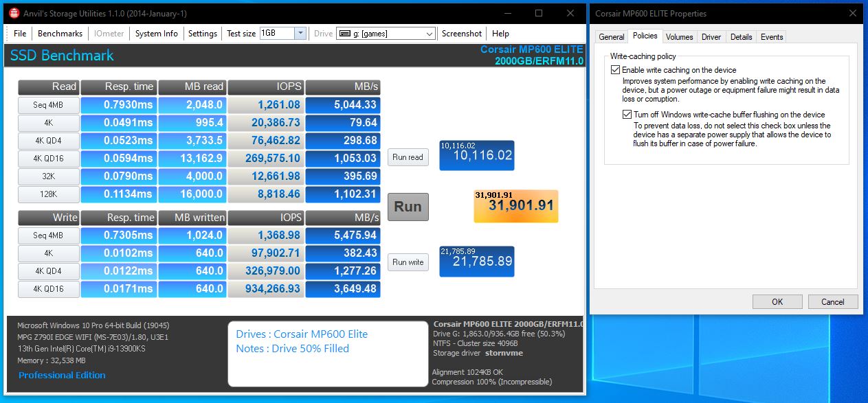Viewport: 868px width, 403px height.
Task: Open the File menu
Action: pyautogui.click(x=20, y=33)
